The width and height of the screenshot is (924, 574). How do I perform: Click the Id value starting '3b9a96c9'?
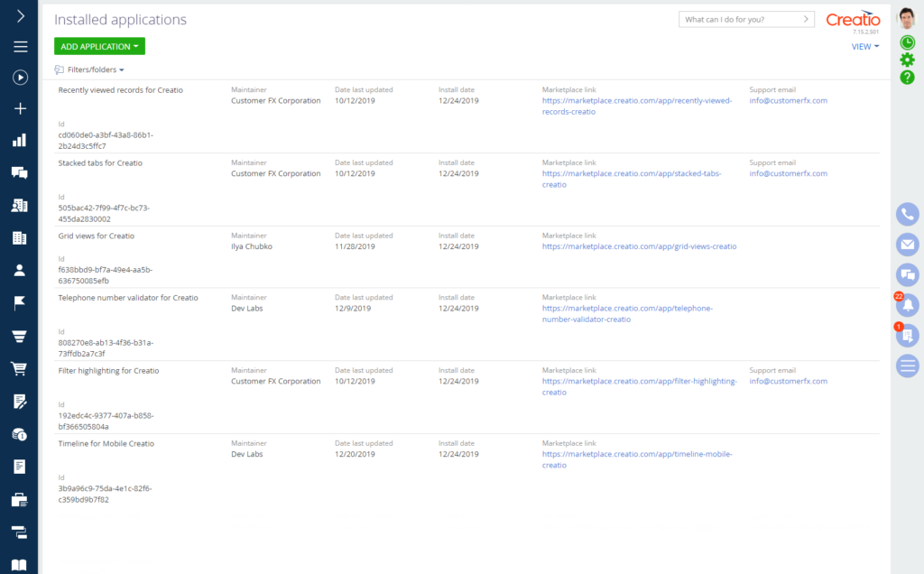(x=105, y=495)
